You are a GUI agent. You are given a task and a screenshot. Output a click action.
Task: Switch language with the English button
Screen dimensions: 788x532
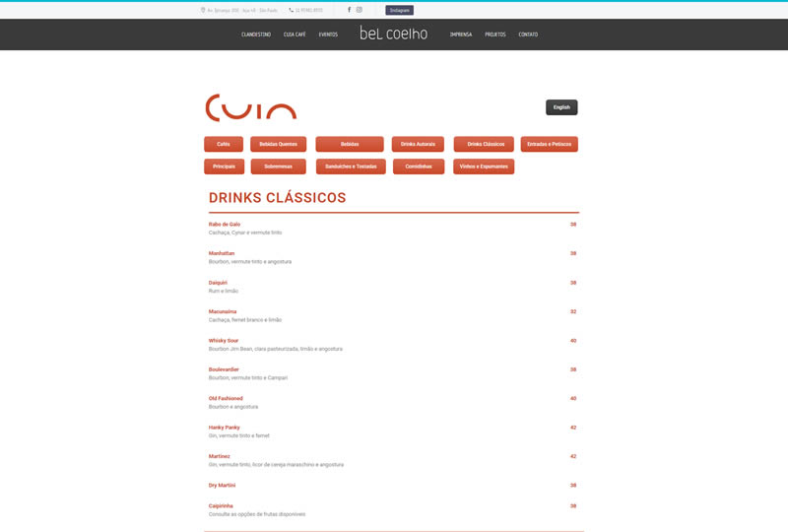[561, 107]
